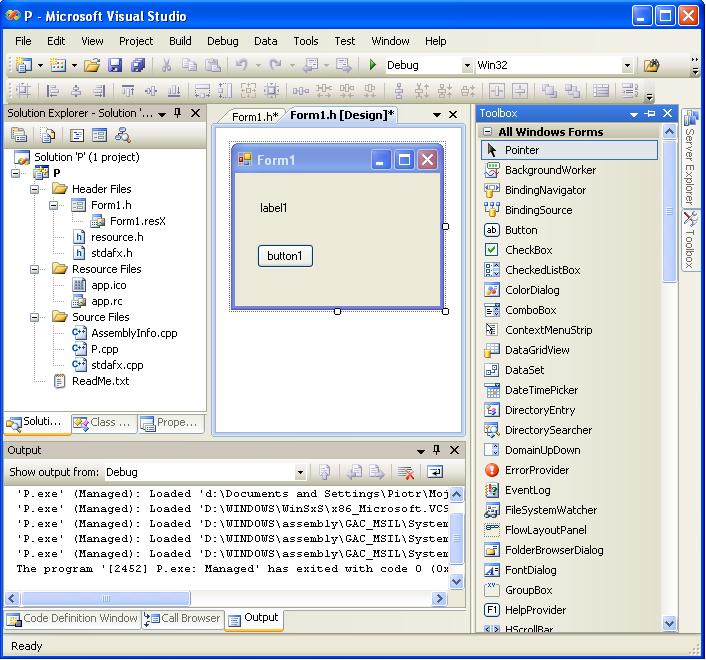Open the Build menu
This screenshot has height=660, width=706.
click(x=180, y=41)
